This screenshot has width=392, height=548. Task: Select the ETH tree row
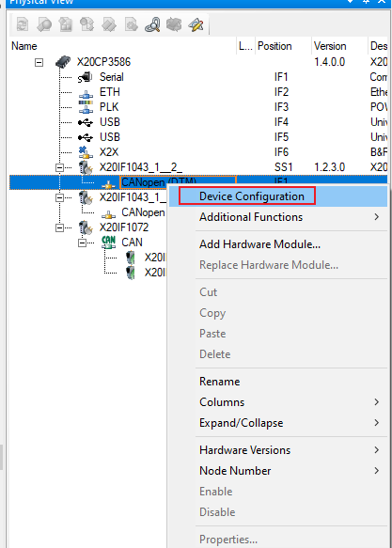click(x=198, y=92)
